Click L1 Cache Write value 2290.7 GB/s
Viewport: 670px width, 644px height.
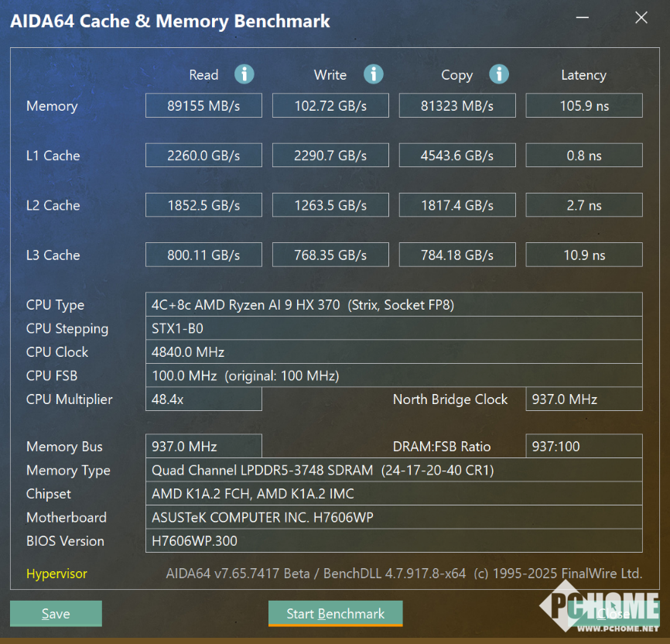tap(330, 156)
